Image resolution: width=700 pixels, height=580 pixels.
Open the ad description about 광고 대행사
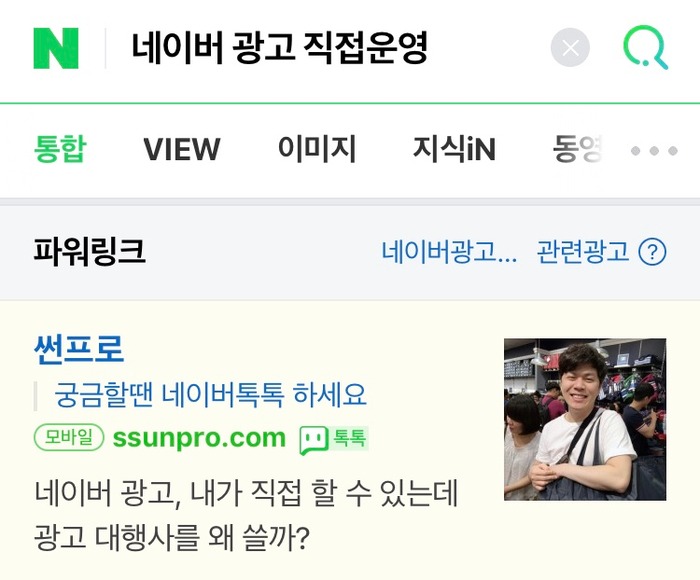246,514
